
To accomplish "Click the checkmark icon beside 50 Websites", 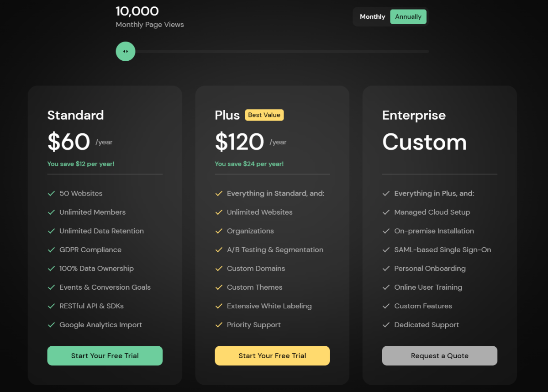I will [x=51, y=193].
